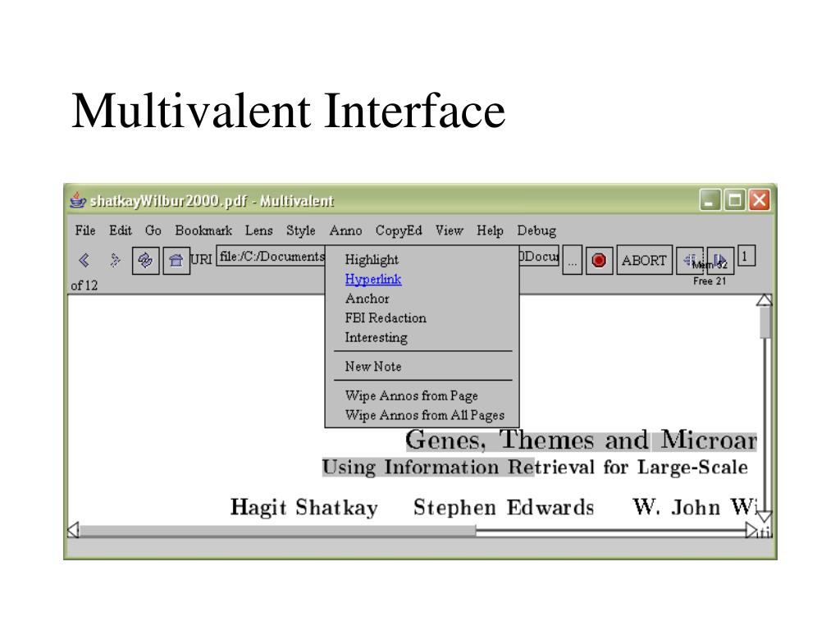Click the title text 'Genes, Themes and Microar'
840x630 pixels.
click(582, 441)
